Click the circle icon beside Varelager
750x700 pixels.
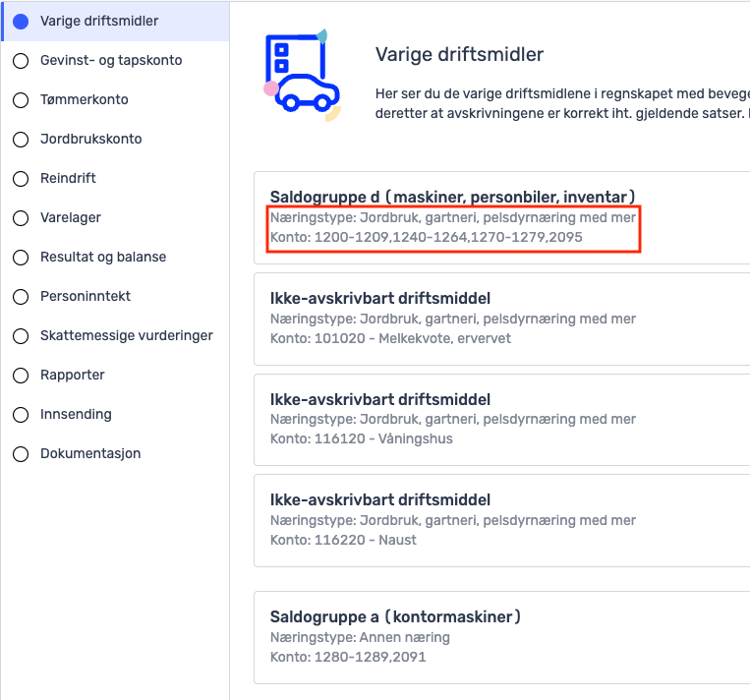[x=21, y=217]
